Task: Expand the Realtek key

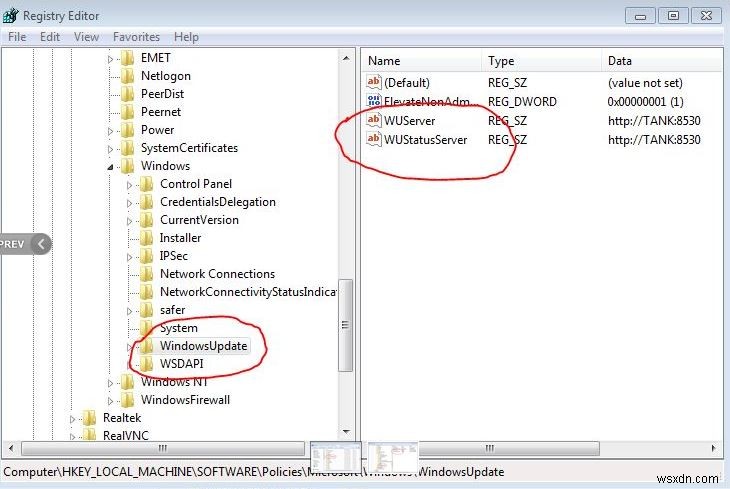Action: pos(73,419)
